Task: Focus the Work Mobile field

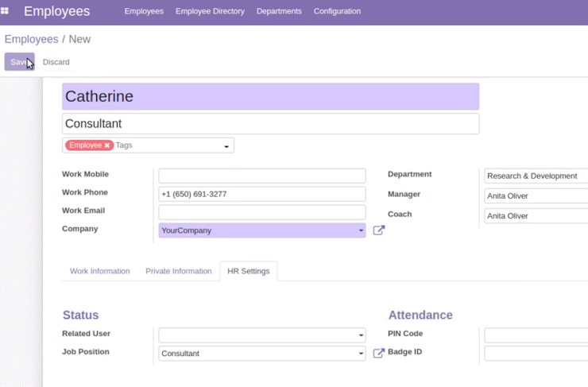Action: (x=262, y=176)
